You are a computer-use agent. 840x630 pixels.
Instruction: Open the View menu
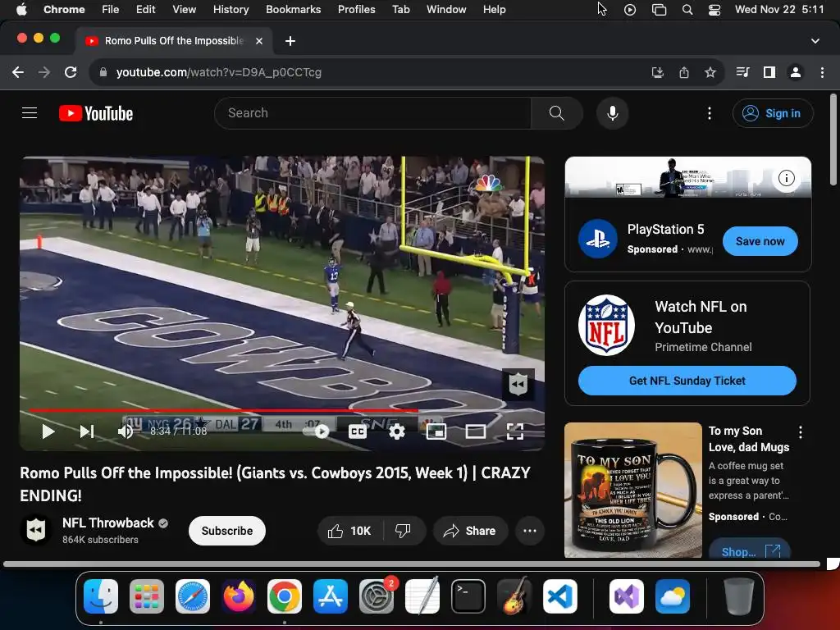pyautogui.click(x=185, y=9)
